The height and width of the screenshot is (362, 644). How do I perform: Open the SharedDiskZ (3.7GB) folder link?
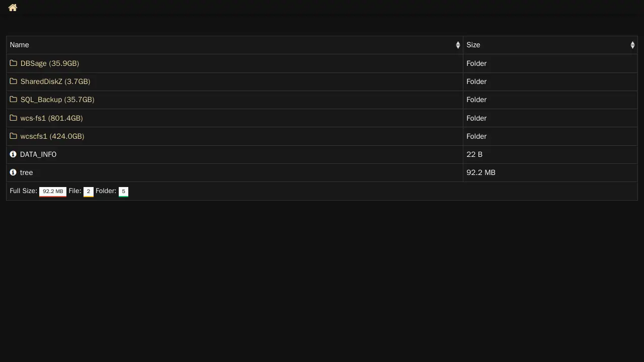55,81
